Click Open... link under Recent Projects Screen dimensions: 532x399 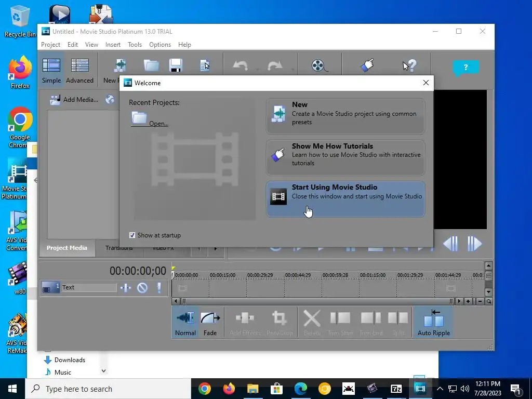tap(150, 119)
